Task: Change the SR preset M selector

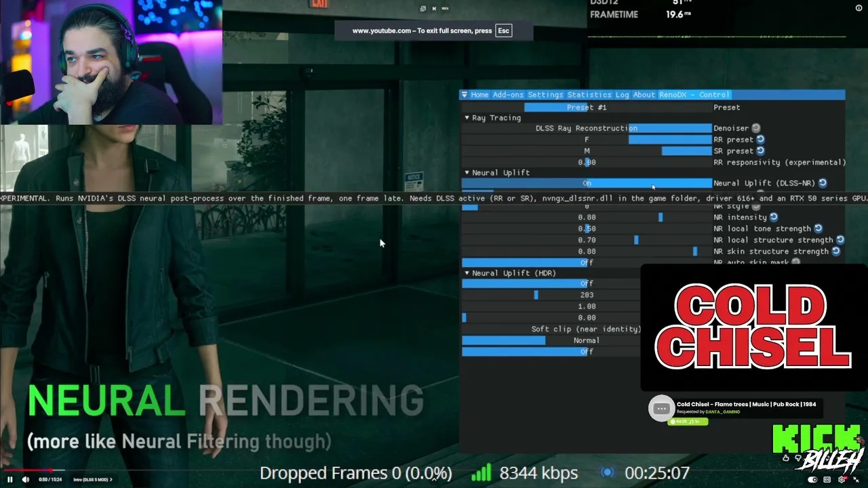Action: [587, 151]
